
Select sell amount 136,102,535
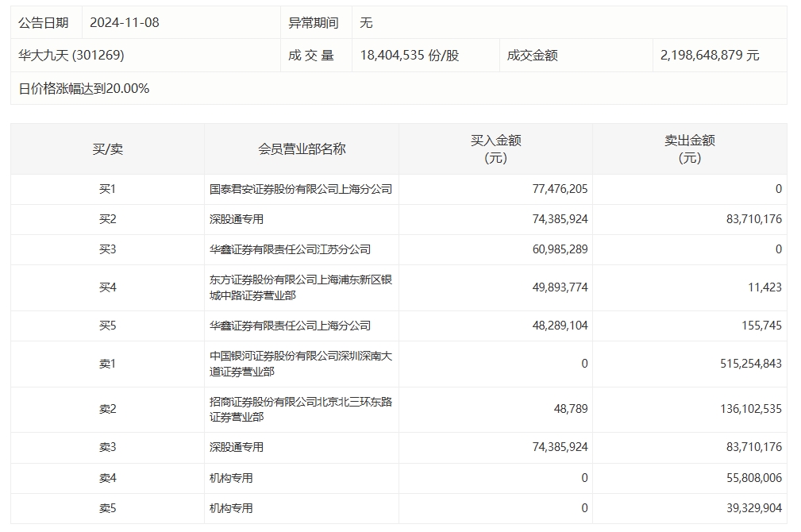[751, 410]
